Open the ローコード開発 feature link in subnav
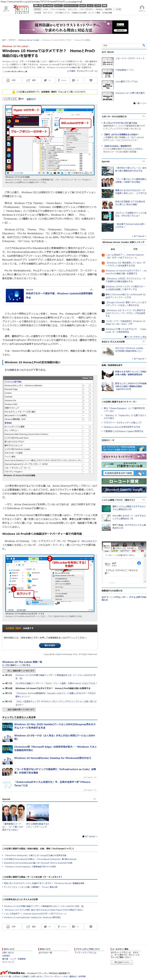Screen dimensions: 148x980 (x=94, y=13)
